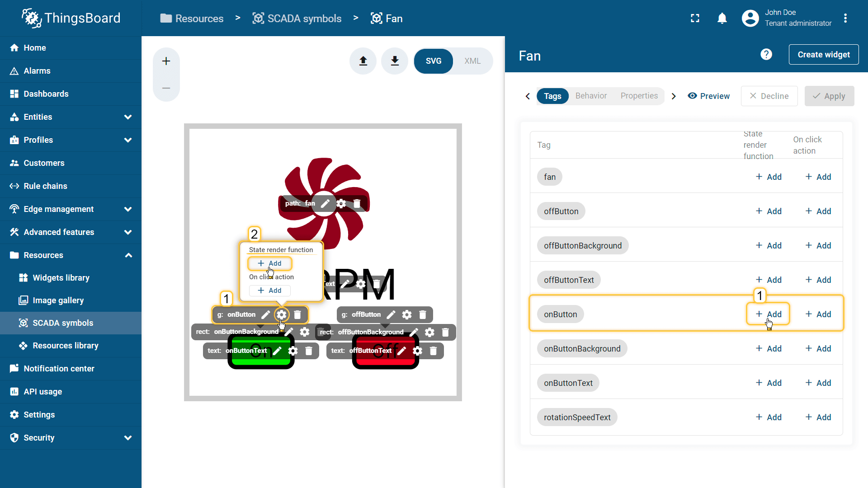Click the zoom in plus button
The height and width of the screenshot is (488, 868).
(x=166, y=61)
